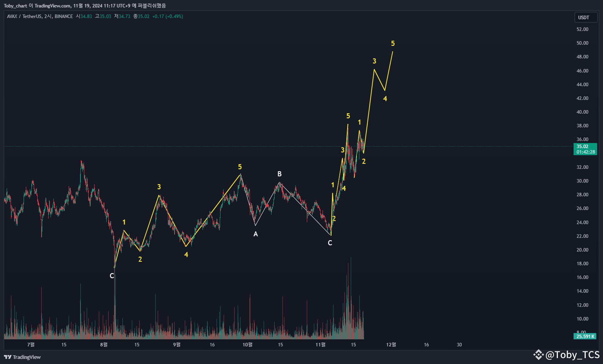Screen dimensions: 603x364
Task: Toggle visibility of the dotted price line
Action: coord(275,146)
